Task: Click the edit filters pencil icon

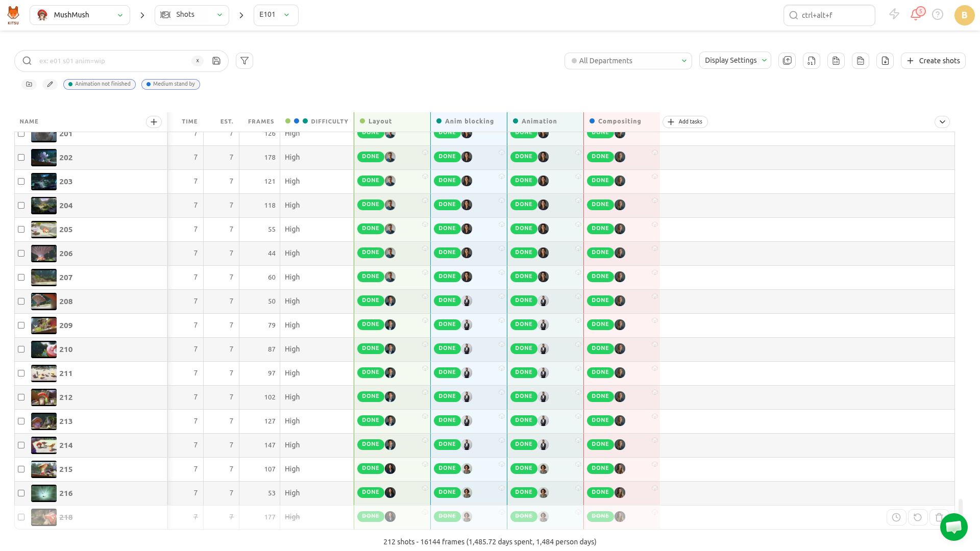Action: point(50,84)
